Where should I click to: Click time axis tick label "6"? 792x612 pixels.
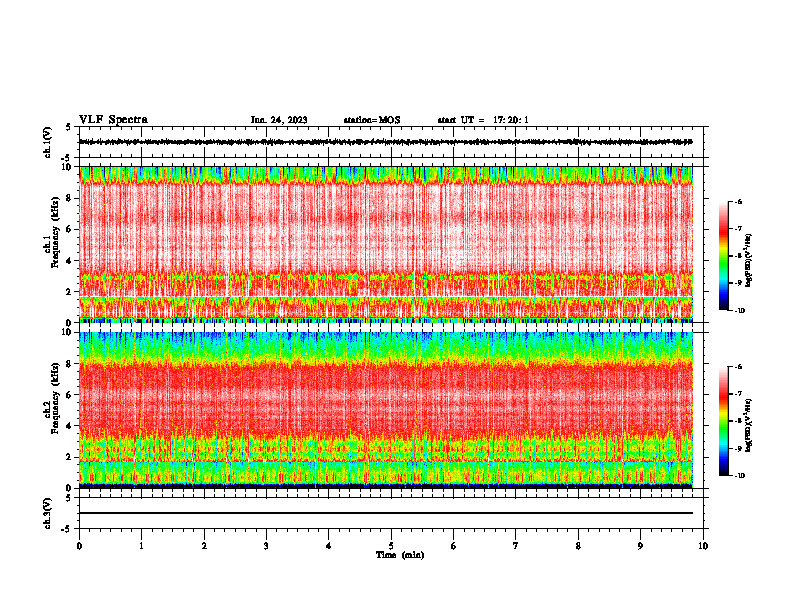tap(454, 546)
